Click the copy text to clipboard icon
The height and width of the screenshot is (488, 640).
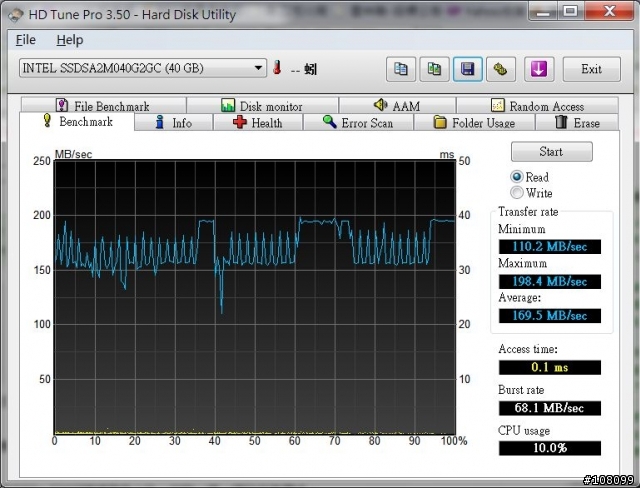point(401,69)
